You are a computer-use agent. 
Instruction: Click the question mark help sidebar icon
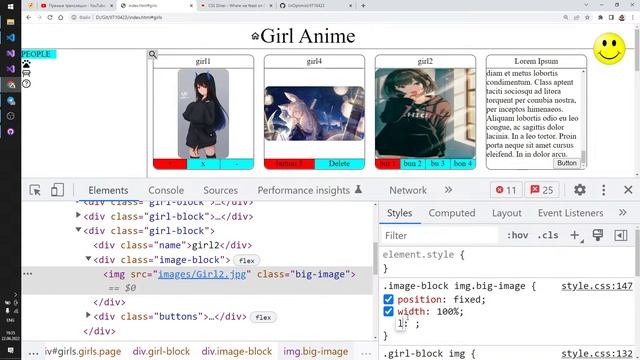point(26,84)
